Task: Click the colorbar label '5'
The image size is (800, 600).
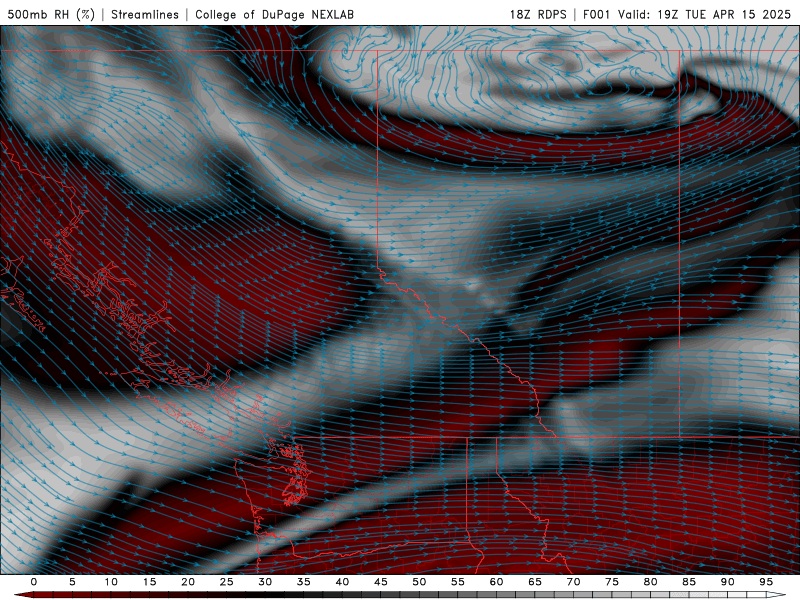Action: click(72, 582)
